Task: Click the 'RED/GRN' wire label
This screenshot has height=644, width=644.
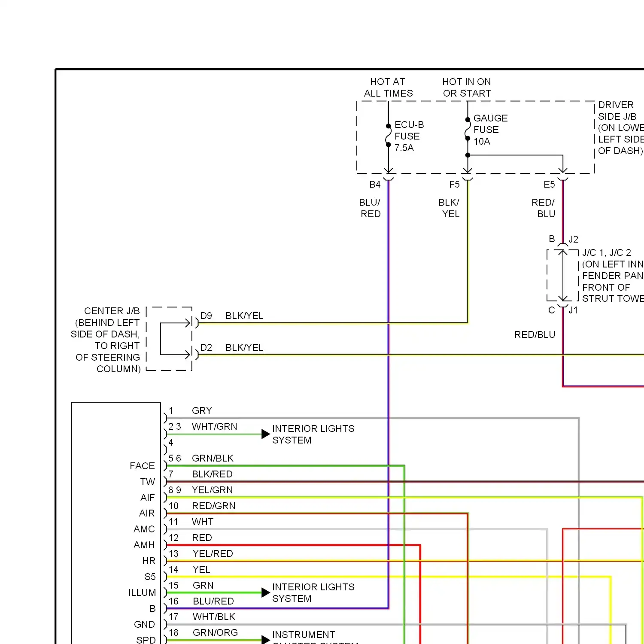Action: click(214, 506)
